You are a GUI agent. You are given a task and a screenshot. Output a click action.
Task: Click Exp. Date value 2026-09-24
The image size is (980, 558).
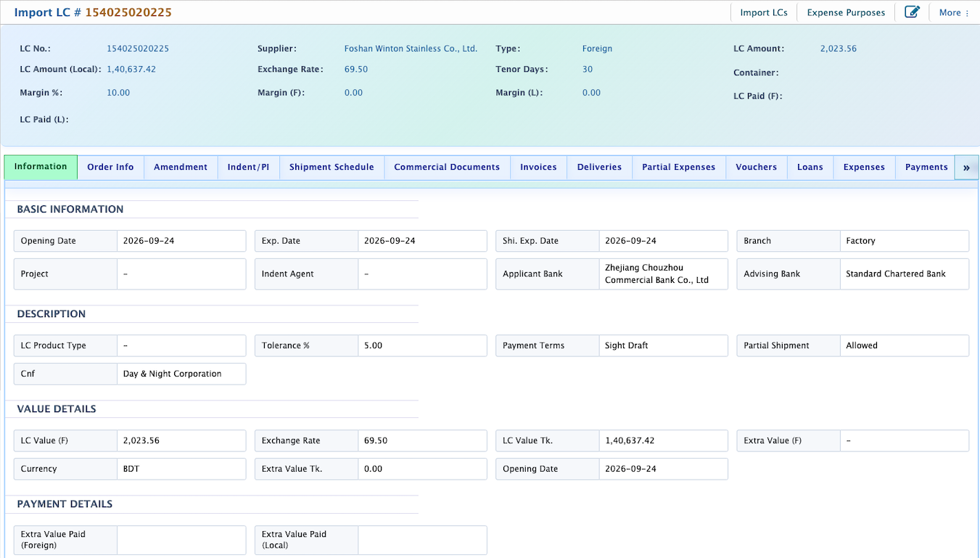click(x=422, y=241)
